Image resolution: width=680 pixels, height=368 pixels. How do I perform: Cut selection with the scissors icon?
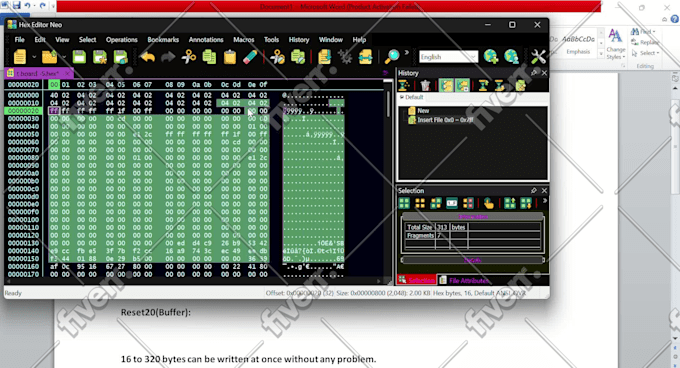point(189,57)
